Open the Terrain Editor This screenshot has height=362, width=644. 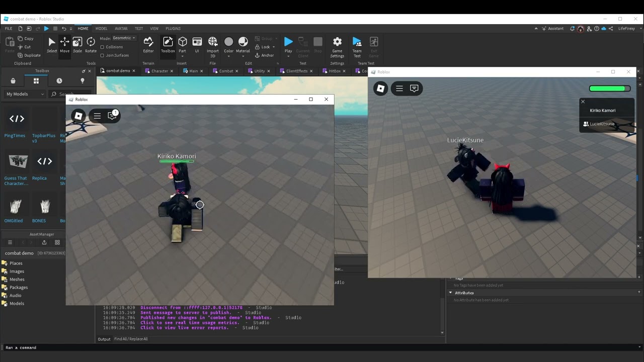click(148, 45)
